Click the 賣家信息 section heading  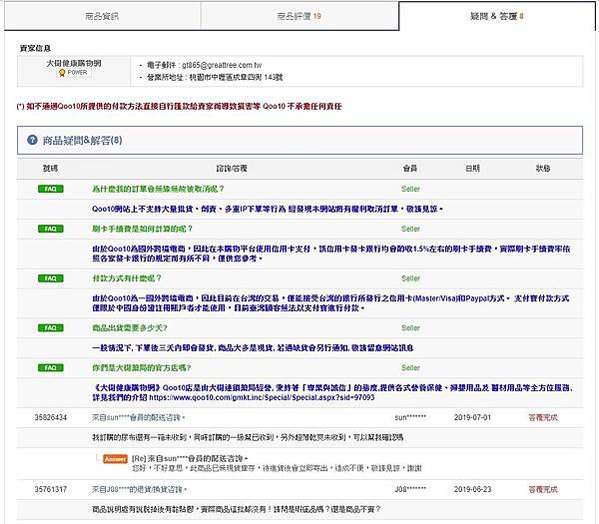pyautogui.click(x=35, y=49)
